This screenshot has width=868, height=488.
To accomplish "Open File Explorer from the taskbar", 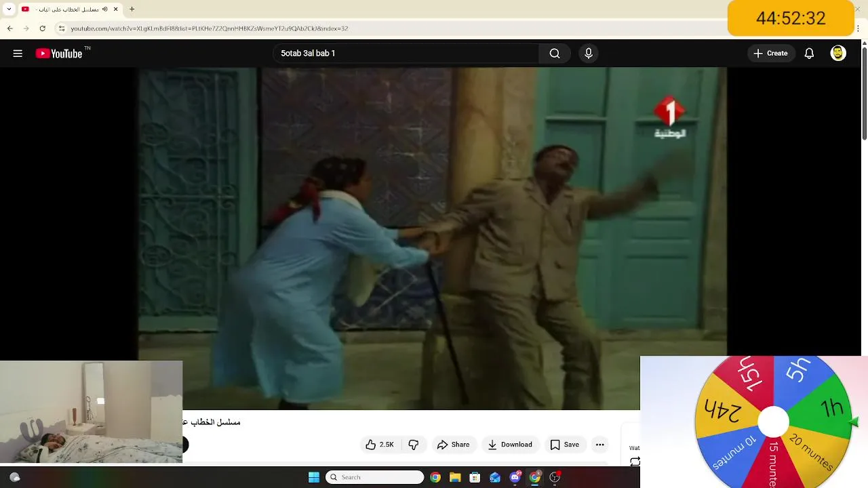I will pyautogui.click(x=455, y=477).
